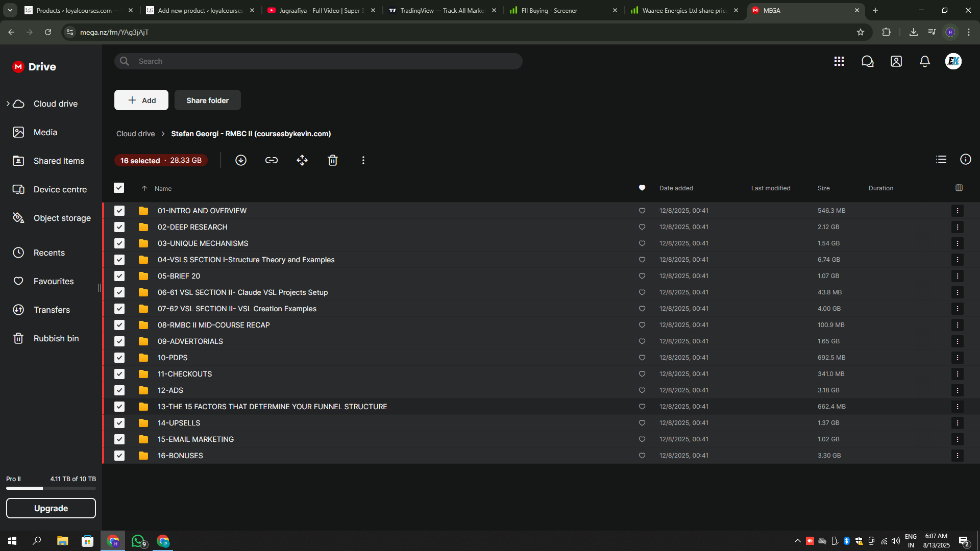Open the MEGA chat icon
Viewport: 980px width, 551px height.
(x=867, y=61)
